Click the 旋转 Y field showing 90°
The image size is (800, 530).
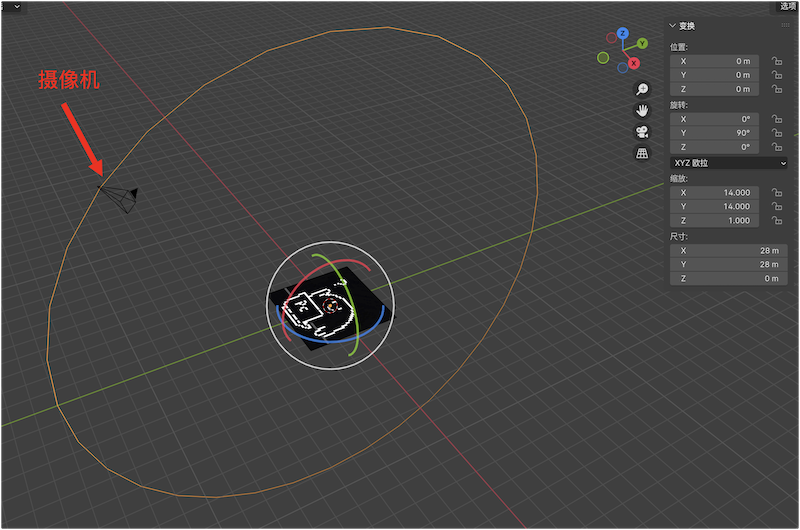(x=714, y=133)
